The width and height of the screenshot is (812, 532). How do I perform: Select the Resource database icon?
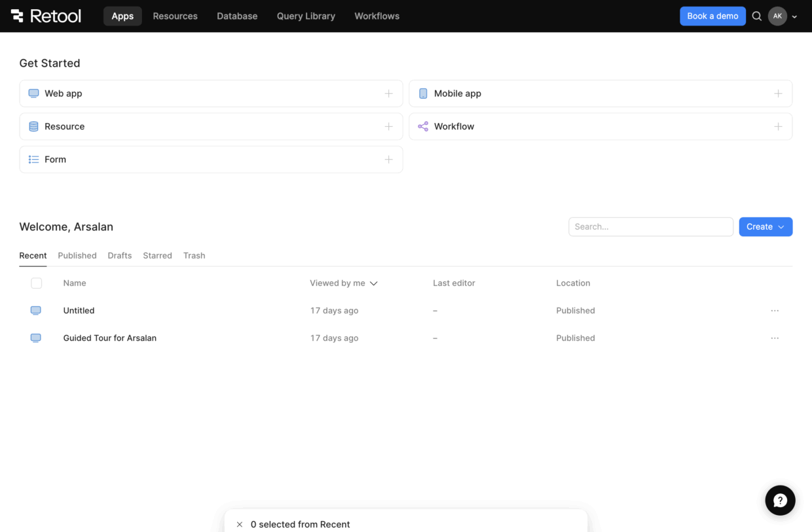33,126
